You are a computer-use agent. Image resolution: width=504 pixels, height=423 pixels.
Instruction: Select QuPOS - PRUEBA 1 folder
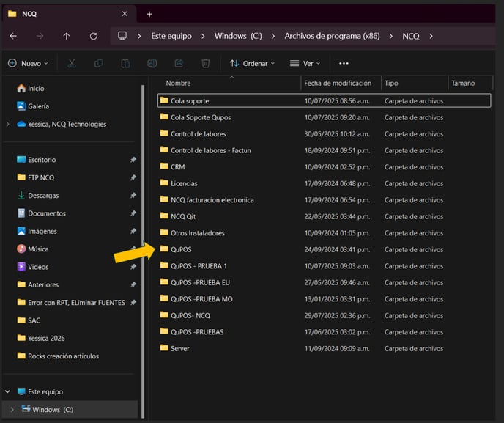[324, 266]
